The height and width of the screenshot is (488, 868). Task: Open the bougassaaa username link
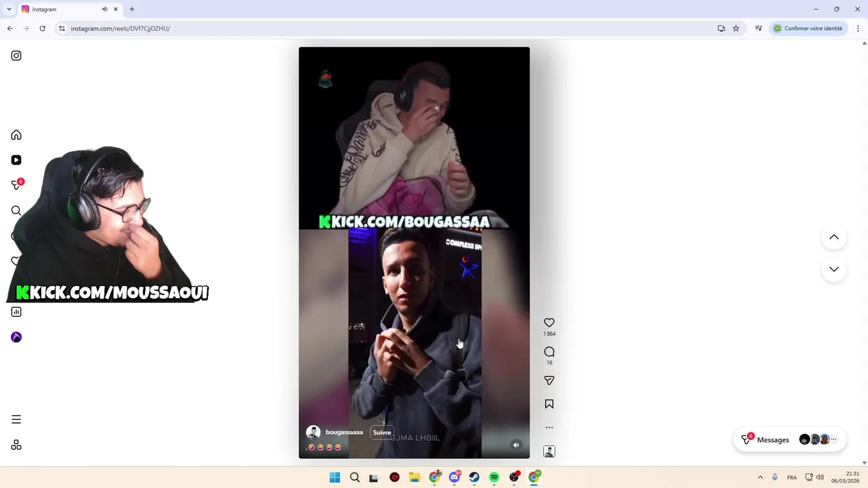[344, 432]
